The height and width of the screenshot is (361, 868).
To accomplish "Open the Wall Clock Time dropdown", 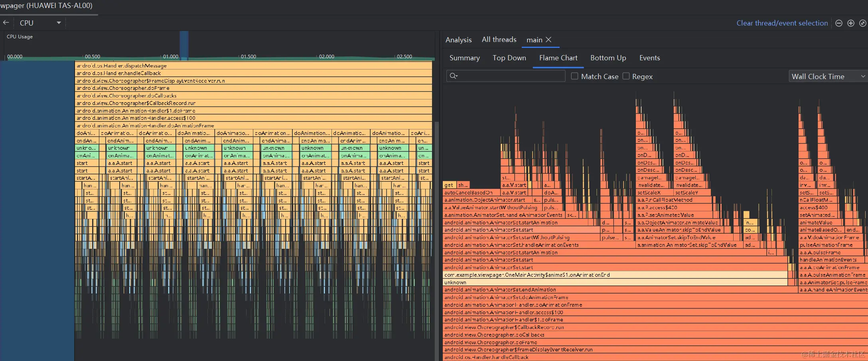I will pyautogui.click(x=828, y=76).
